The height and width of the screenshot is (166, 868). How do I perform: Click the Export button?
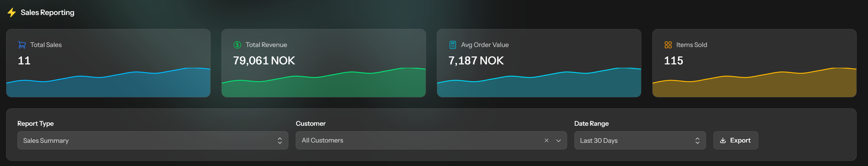pyautogui.click(x=736, y=140)
